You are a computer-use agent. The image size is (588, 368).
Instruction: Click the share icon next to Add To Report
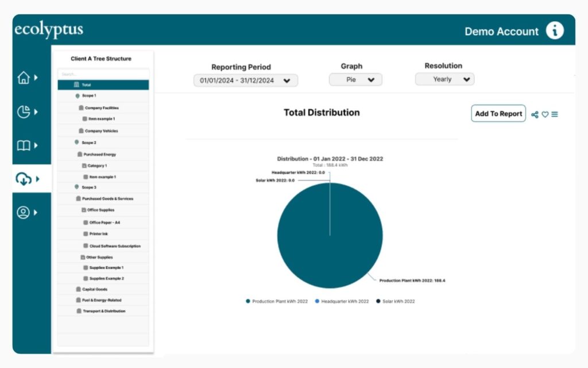coord(535,114)
